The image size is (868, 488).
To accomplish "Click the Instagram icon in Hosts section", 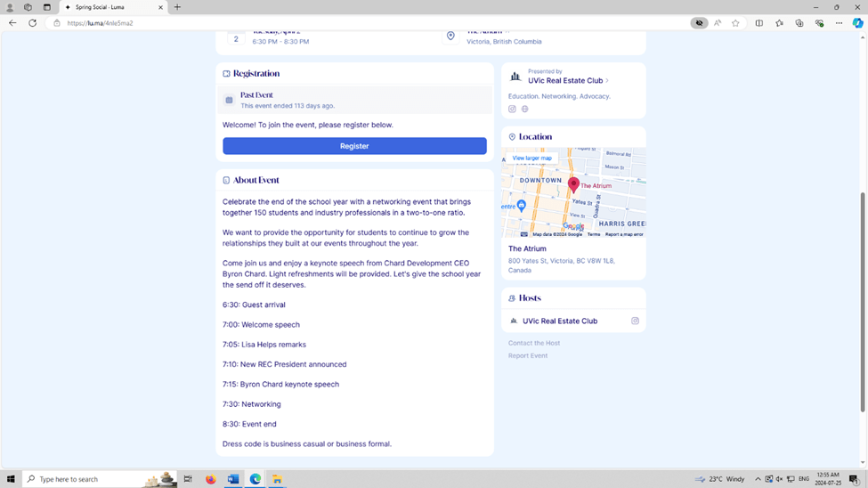I will coord(635,321).
